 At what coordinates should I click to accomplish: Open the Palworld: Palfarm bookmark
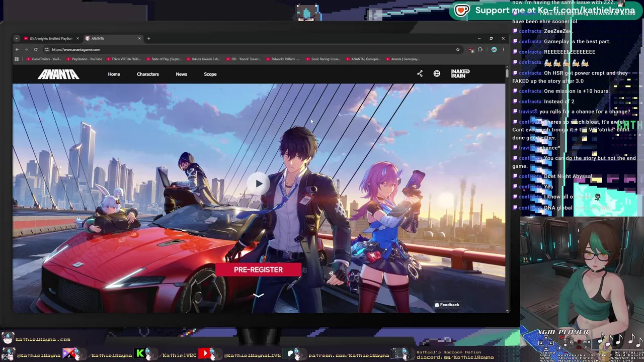point(283,59)
